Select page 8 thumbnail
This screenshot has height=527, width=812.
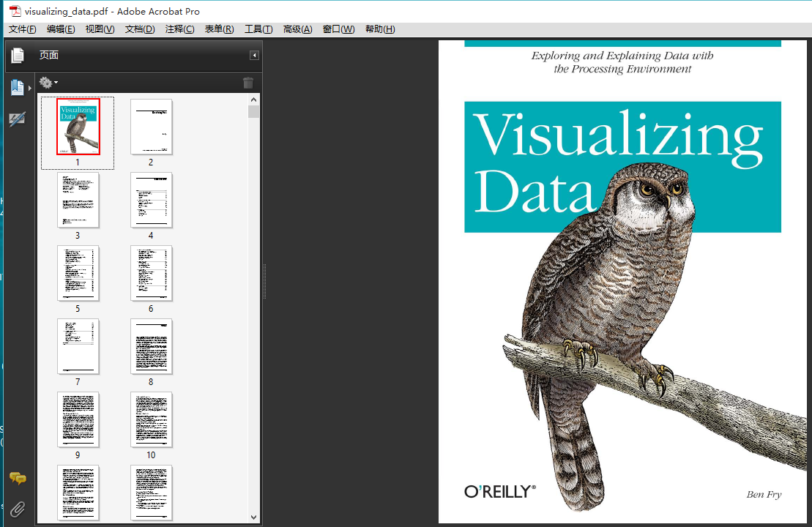(152, 346)
